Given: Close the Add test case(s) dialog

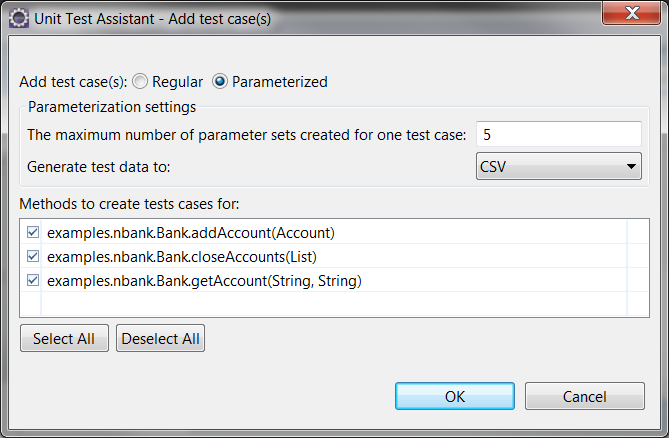Looking at the screenshot, I should pyautogui.click(x=631, y=14).
